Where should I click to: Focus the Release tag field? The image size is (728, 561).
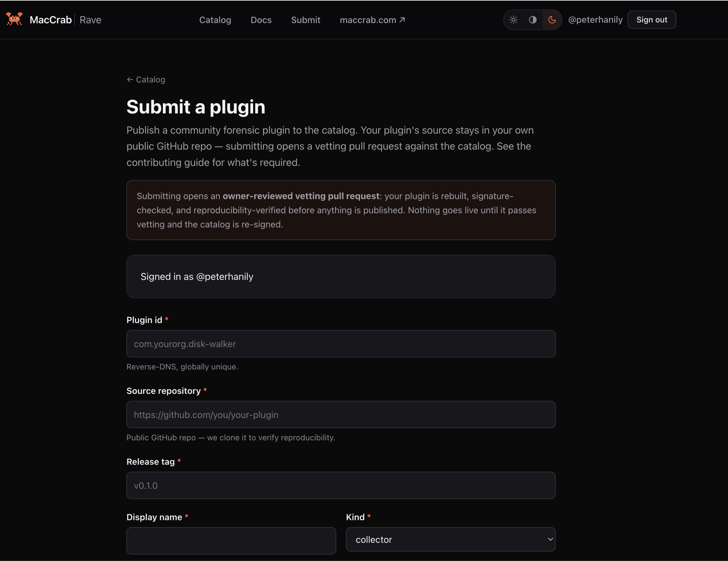coord(341,485)
